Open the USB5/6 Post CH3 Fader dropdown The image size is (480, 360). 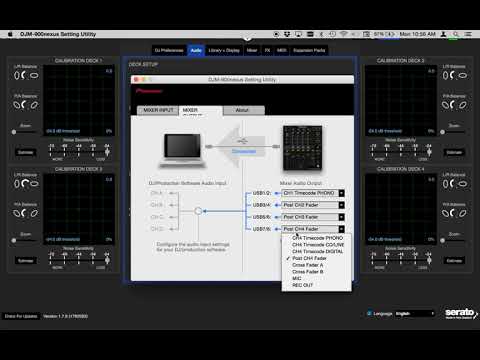[x=313, y=217]
